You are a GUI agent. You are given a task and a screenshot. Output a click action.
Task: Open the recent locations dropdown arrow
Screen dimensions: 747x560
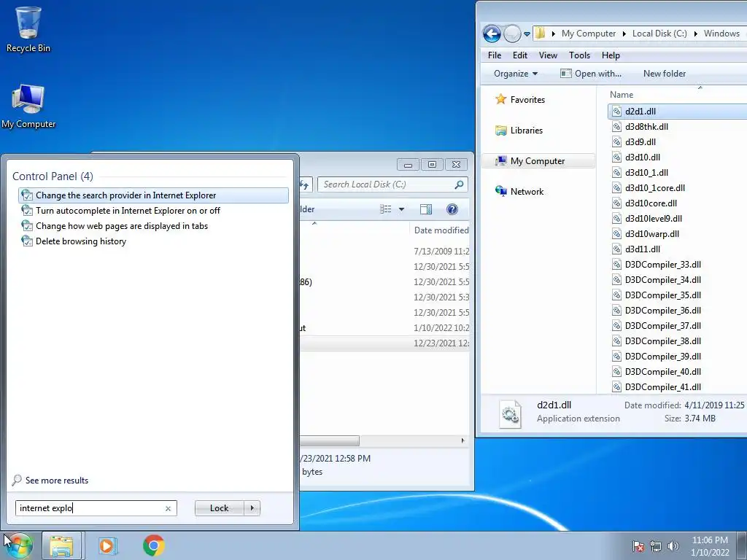[527, 34]
